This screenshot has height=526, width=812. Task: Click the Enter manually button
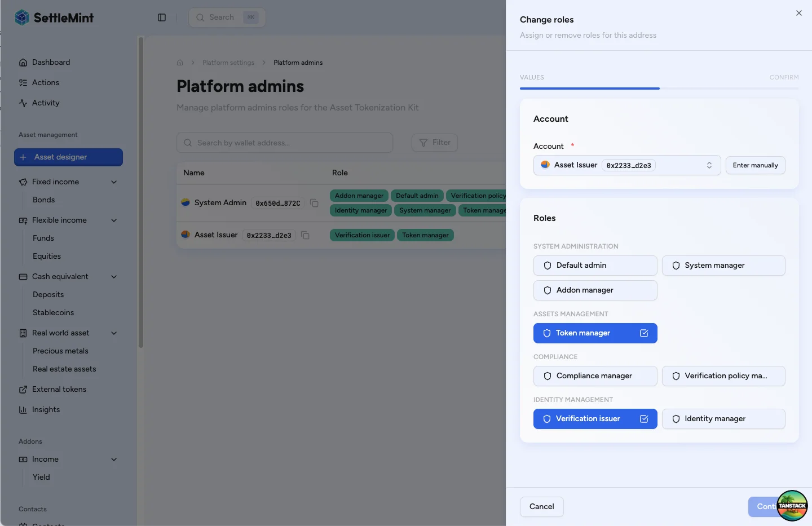click(755, 165)
